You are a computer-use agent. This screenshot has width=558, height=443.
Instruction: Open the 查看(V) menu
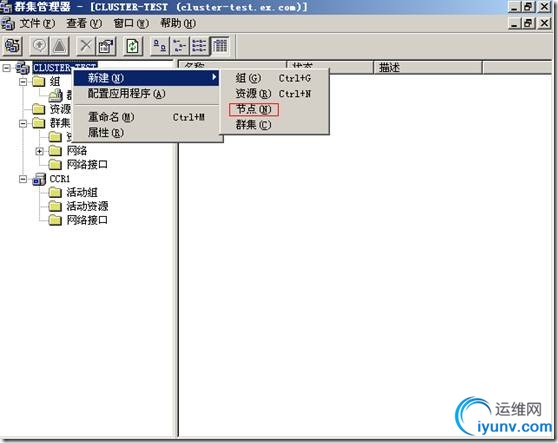tap(84, 23)
